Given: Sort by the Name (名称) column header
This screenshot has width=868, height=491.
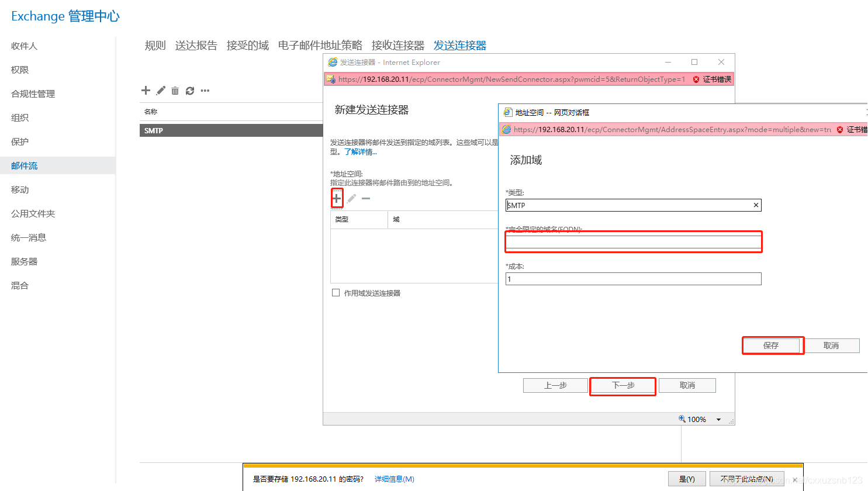Looking at the screenshot, I should click(x=151, y=112).
